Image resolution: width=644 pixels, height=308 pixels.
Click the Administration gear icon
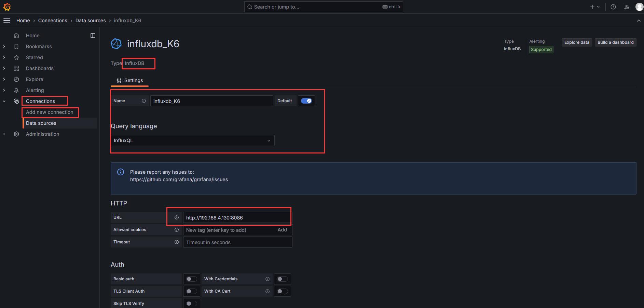[x=16, y=134]
